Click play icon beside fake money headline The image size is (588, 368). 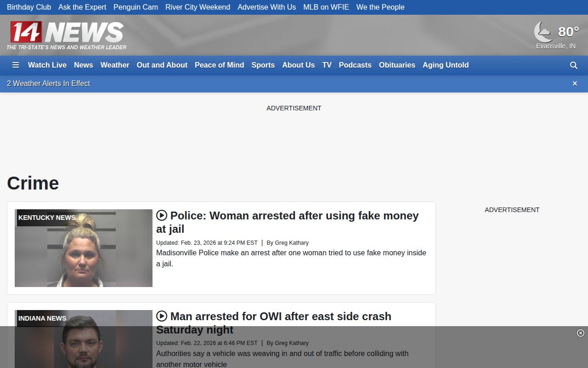(x=162, y=215)
